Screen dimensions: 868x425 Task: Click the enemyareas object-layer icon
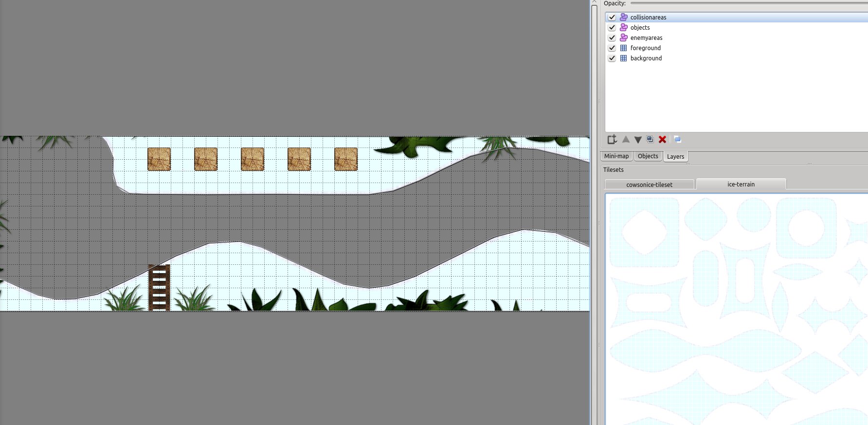[x=624, y=37]
